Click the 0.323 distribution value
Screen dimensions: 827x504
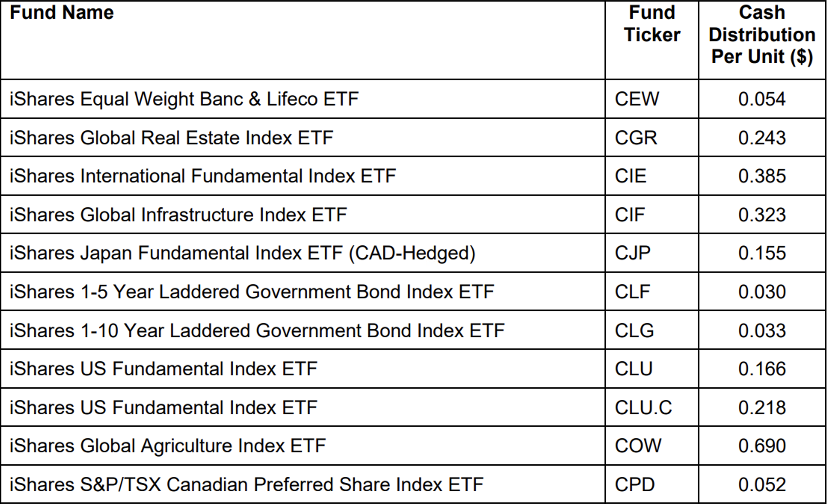[762, 215]
